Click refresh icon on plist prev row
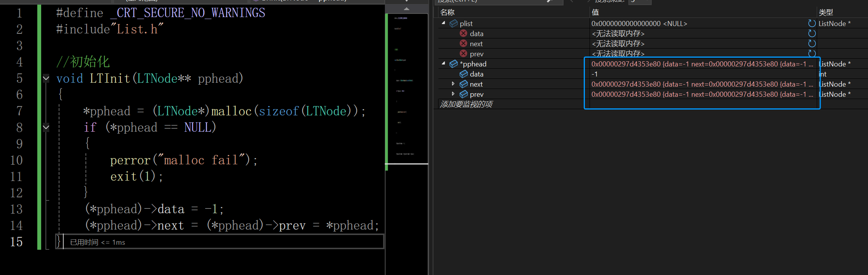The height and width of the screenshot is (275, 868). pyautogui.click(x=812, y=53)
